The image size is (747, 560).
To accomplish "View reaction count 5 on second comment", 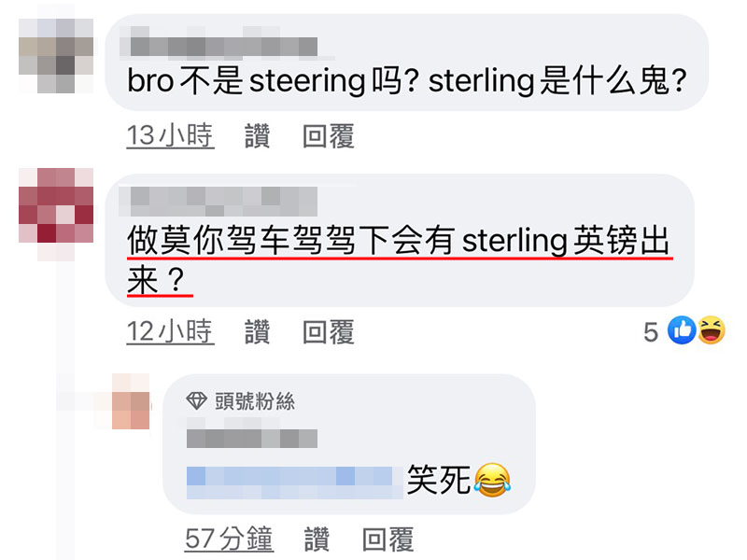I will [651, 332].
